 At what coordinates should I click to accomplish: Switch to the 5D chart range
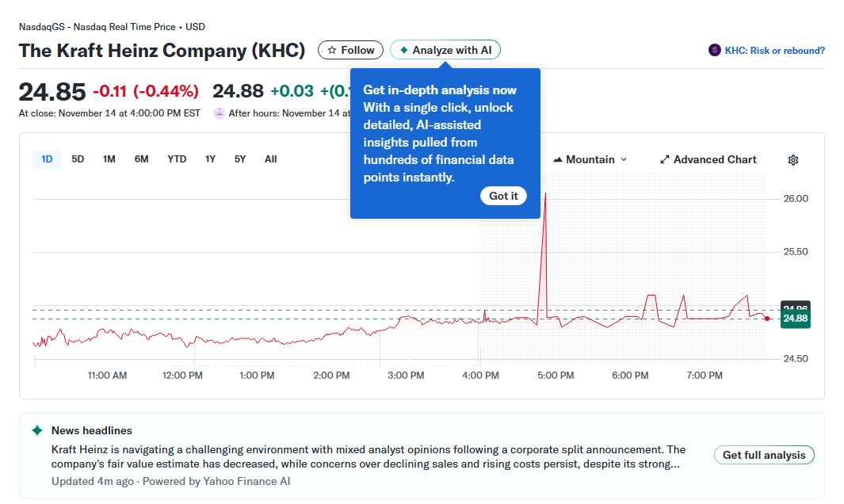coord(78,158)
